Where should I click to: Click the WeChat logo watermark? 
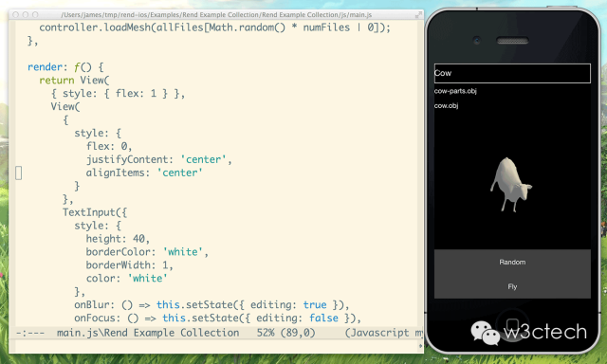coord(485,333)
